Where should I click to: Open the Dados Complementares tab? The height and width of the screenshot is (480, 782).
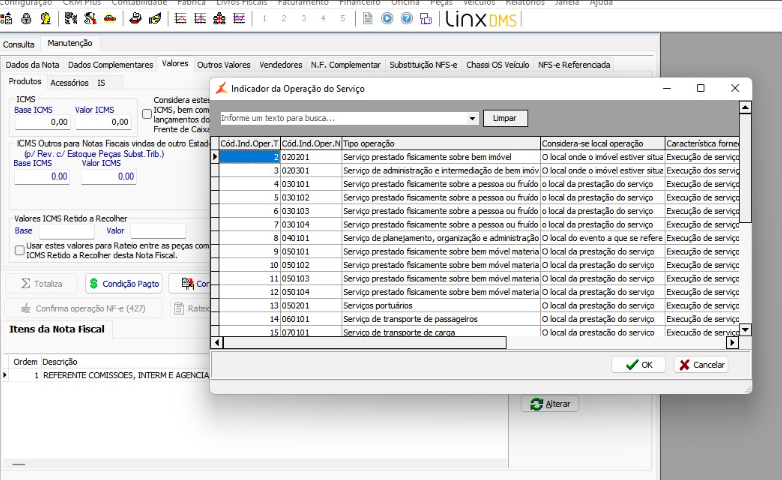pyautogui.click(x=111, y=65)
